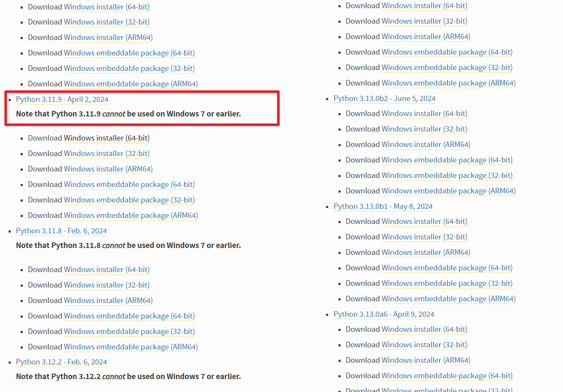Download Python 3.13.0a6 Windows installer (64-bit)
The image size is (563, 392).
point(425,329)
